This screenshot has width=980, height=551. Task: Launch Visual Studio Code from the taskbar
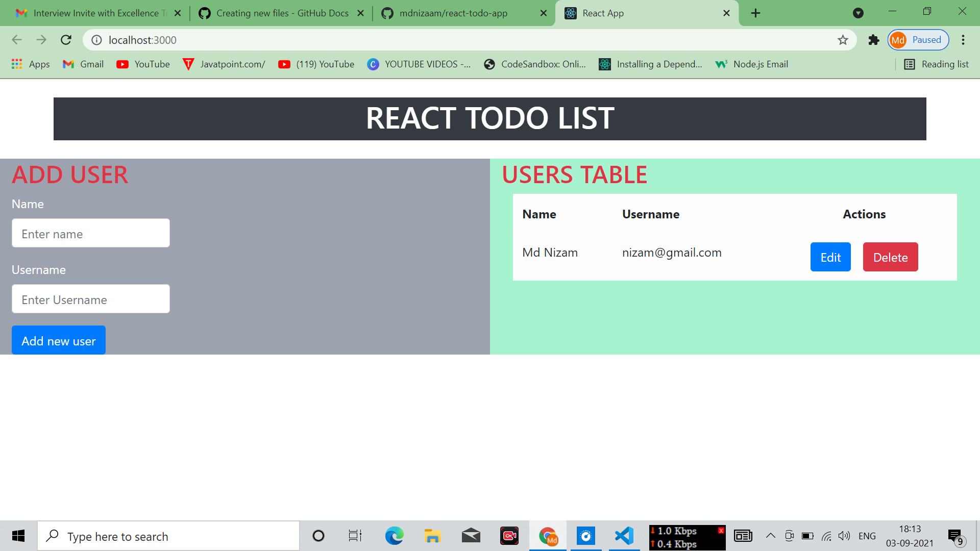point(624,536)
